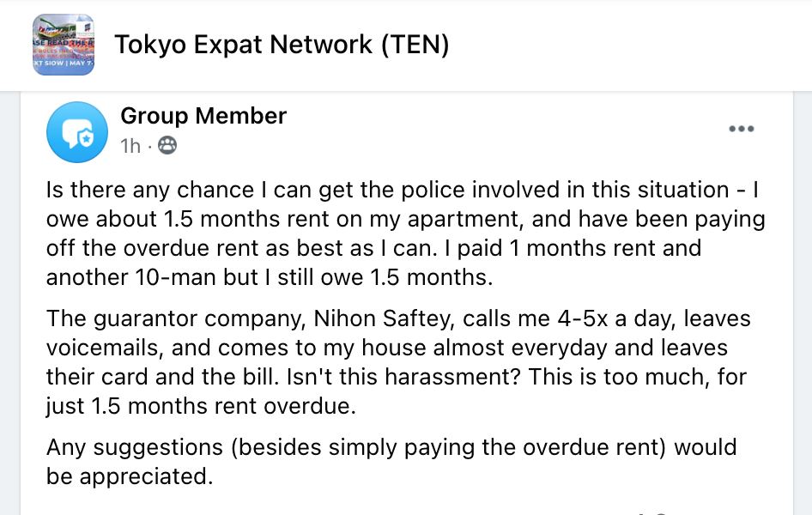
Task: Open the Tokyo Expat Network (TEN) group title
Action: [x=282, y=45]
